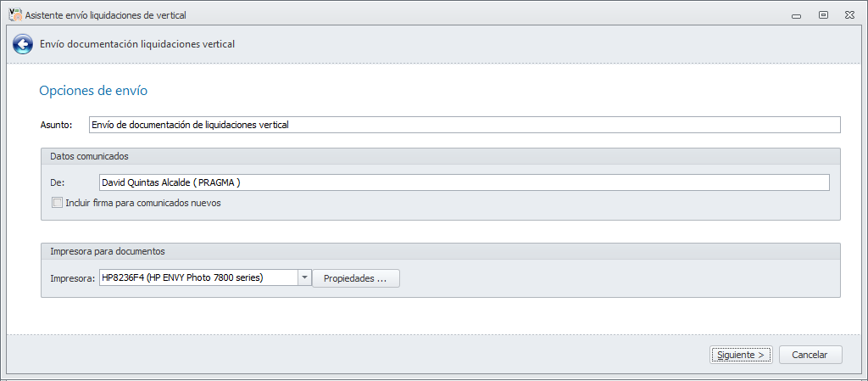Open the Impresora dropdown arrow
868x381 pixels.
304,277
